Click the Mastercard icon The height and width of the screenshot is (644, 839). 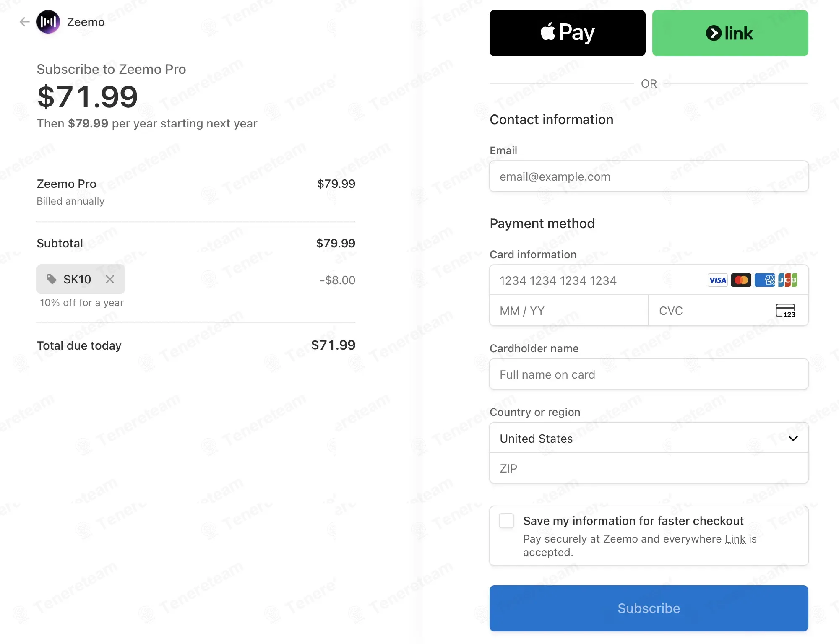741,280
